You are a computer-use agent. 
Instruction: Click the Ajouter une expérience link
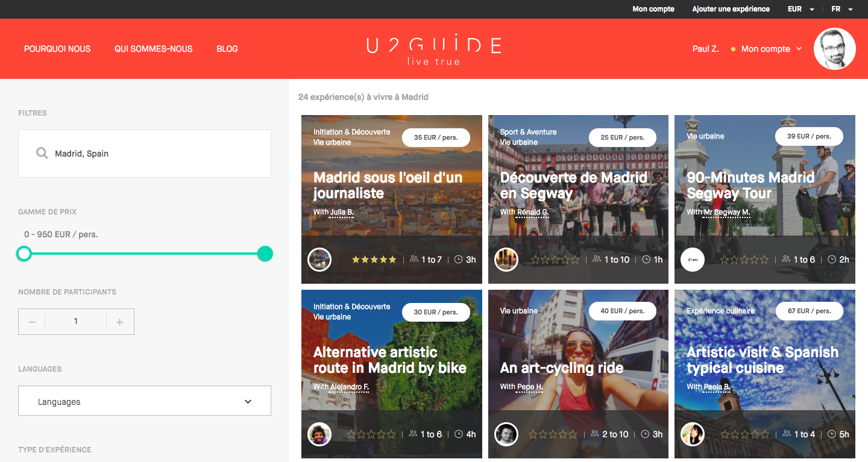point(731,9)
